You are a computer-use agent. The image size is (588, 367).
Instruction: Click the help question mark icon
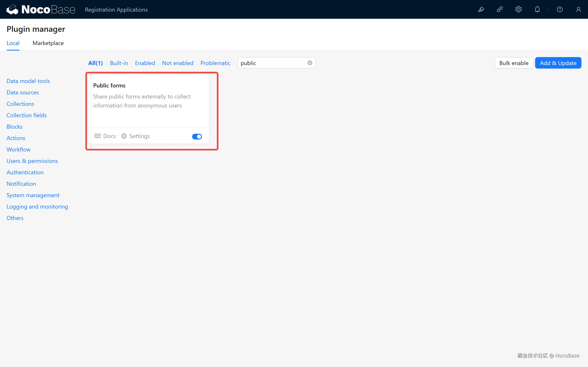(x=560, y=9)
